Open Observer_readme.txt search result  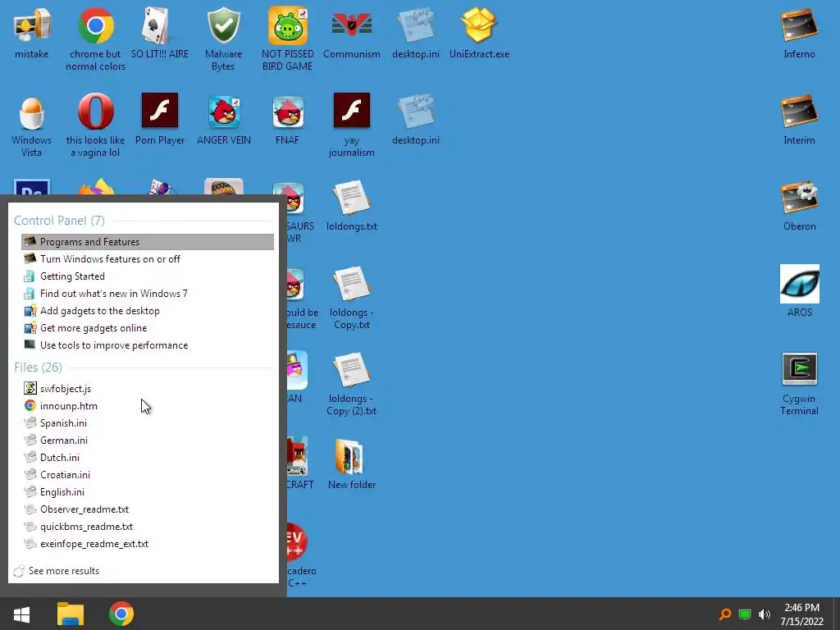pyautogui.click(x=148, y=509)
